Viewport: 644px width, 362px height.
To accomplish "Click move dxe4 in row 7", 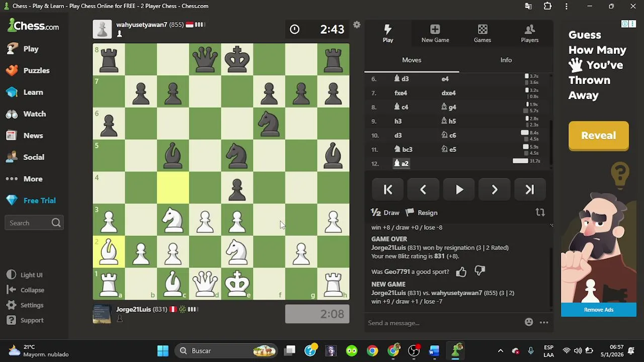I will [448, 93].
